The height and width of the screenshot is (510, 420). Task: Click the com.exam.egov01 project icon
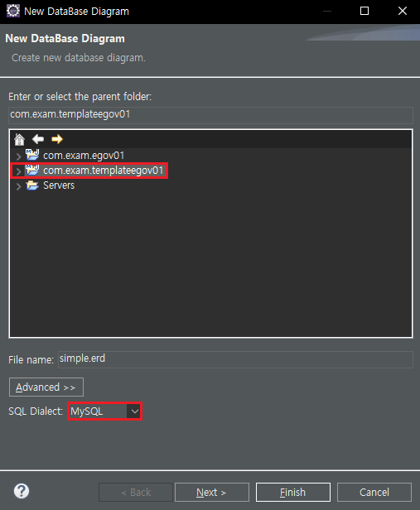pyautogui.click(x=32, y=155)
